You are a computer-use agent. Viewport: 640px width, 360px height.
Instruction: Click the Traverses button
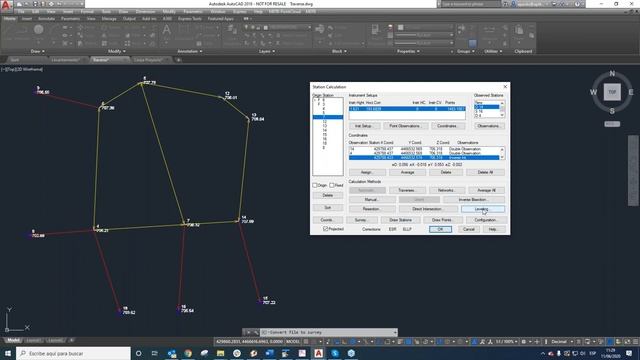click(407, 190)
